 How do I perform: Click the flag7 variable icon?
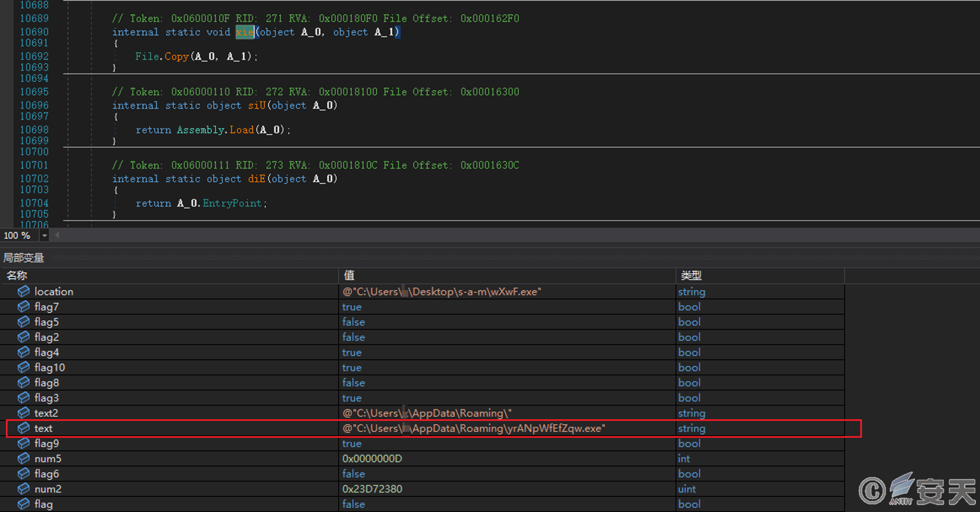coord(23,306)
